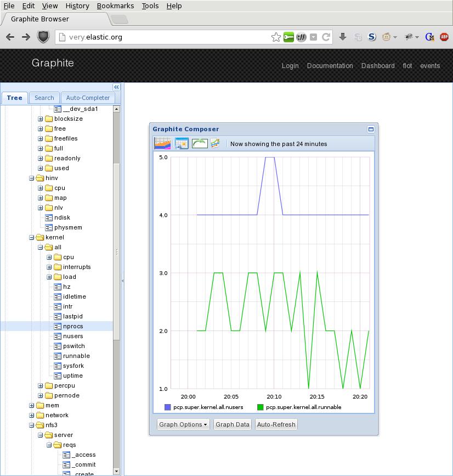This screenshot has height=476, width=453.
Task: Select the ndisk metric leaf icon
Action: [x=48, y=217]
